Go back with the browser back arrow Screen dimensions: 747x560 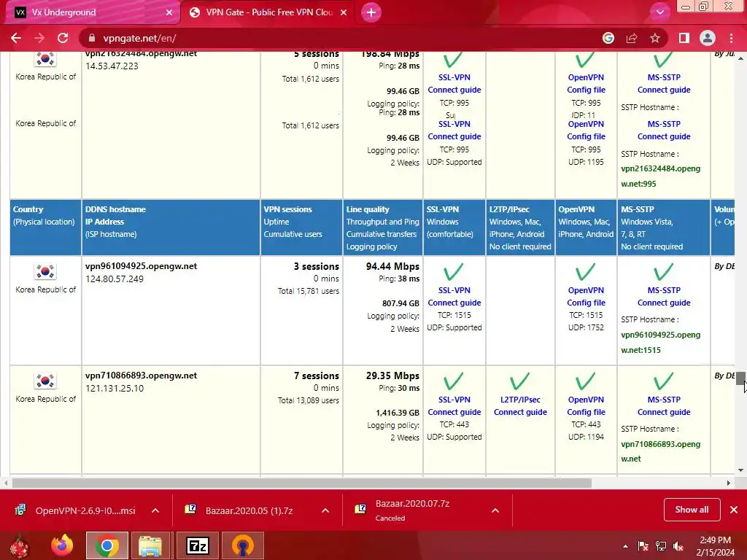(16, 38)
